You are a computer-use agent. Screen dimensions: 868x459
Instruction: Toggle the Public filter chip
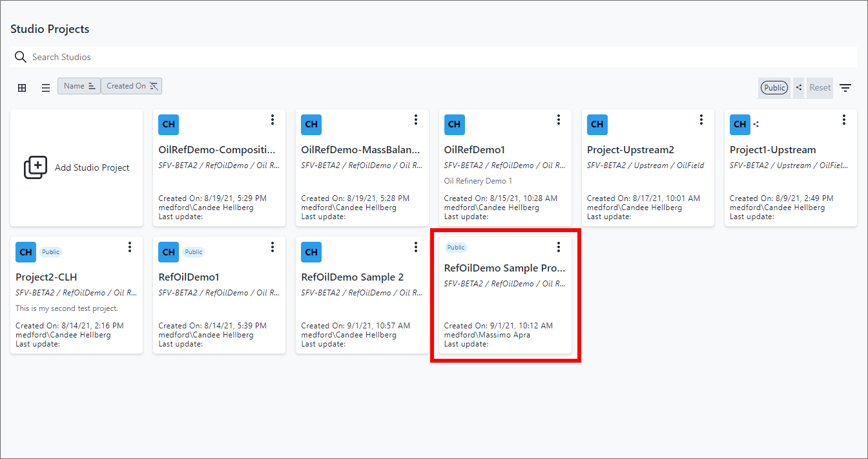tap(774, 88)
